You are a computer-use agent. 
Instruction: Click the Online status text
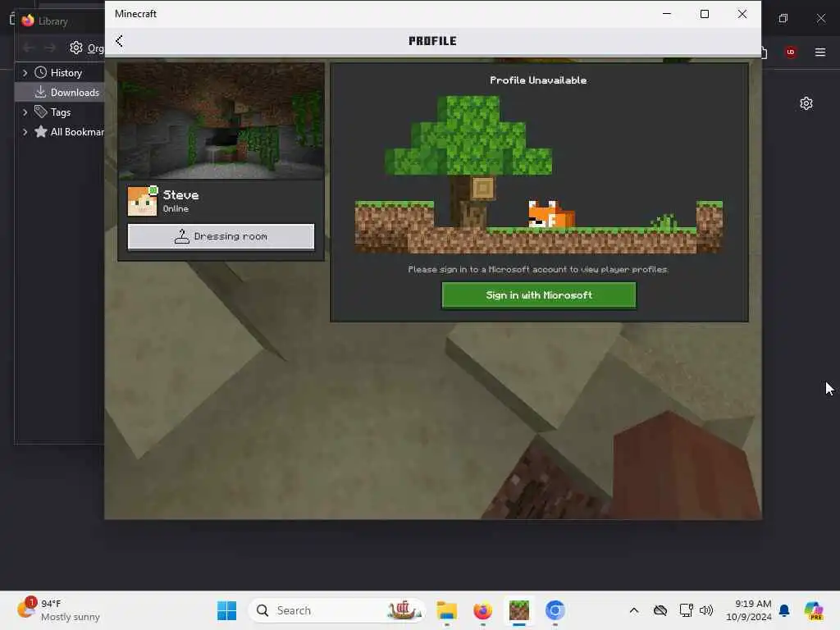tap(176, 209)
